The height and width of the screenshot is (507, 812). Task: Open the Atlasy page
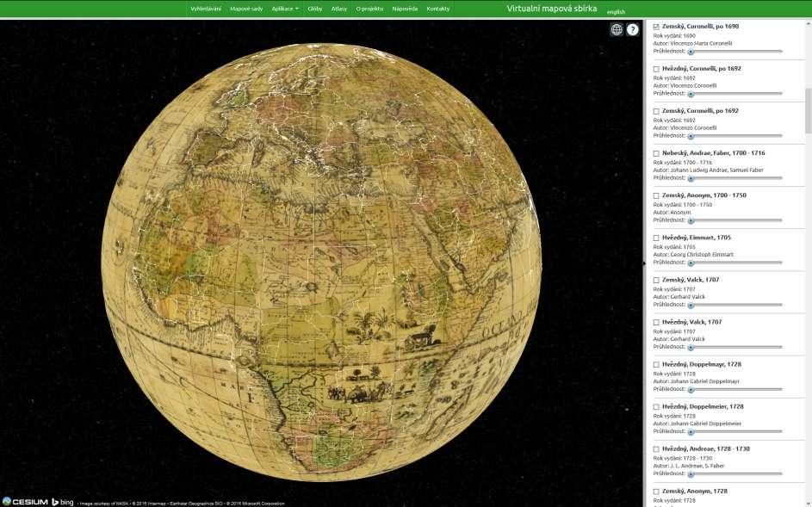click(339, 9)
